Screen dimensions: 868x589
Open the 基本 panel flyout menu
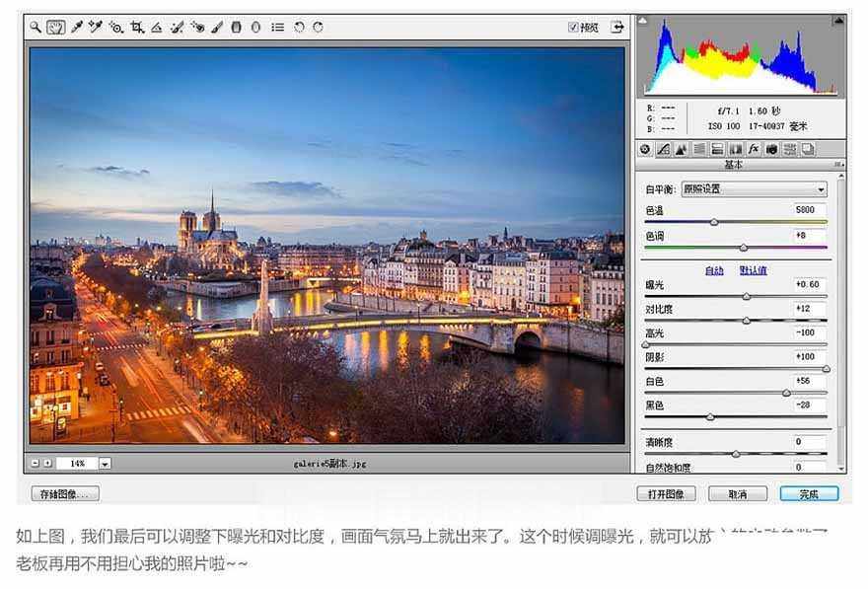[x=839, y=165]
